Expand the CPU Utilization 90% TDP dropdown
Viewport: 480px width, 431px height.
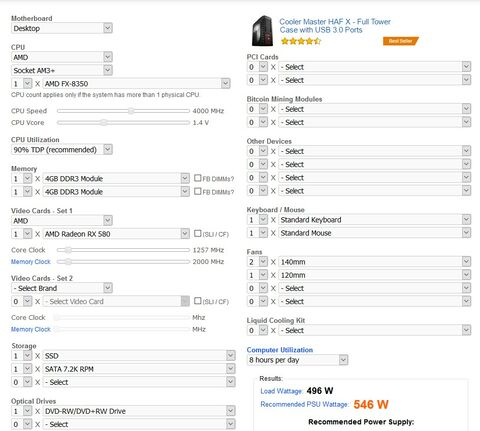[x=62, y=150]
